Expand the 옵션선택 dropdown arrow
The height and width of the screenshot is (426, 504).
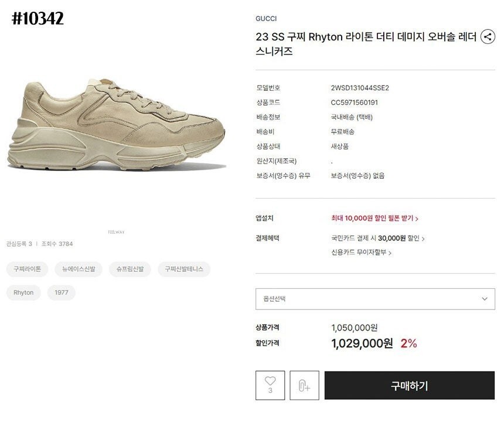tap(485, 299)
